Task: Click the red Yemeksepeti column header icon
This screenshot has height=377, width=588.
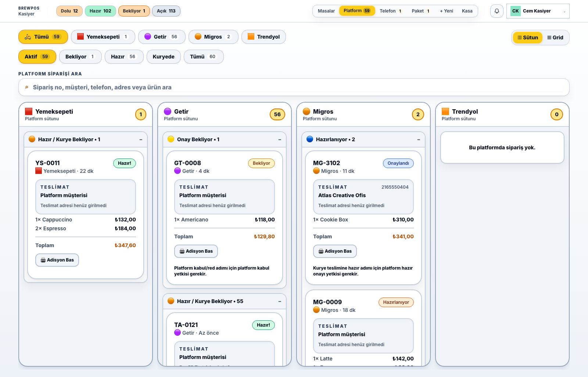Action: (29, 111)
